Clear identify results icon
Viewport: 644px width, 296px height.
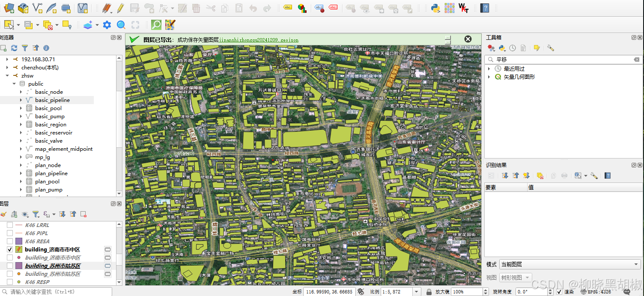pos(540,176)
